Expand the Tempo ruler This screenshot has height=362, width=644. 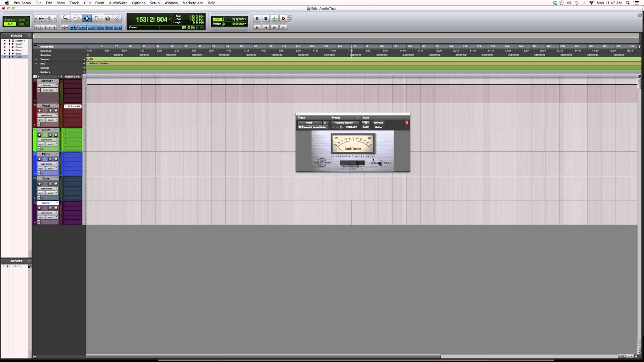(36, 59)
